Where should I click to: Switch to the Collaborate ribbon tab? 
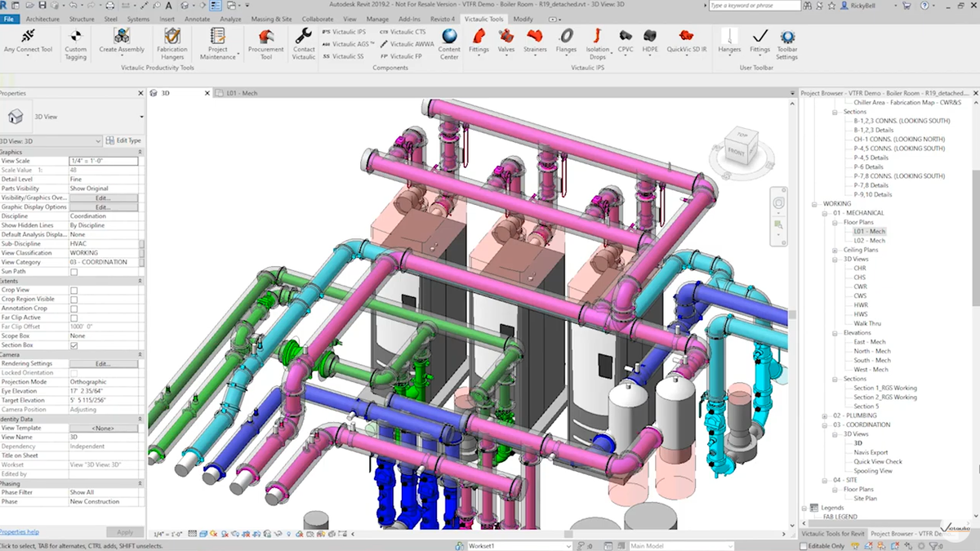point(318,18)
